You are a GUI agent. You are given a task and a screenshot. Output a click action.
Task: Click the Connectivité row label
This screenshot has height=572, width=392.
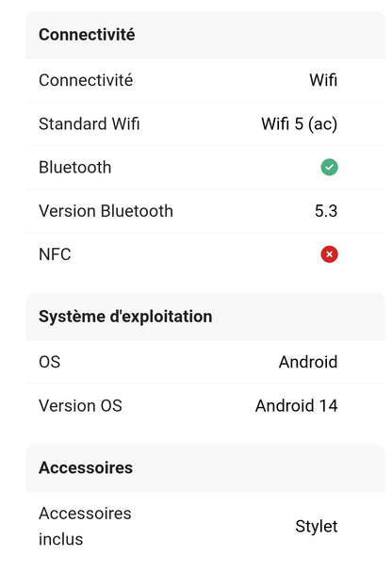pos(86,80)
